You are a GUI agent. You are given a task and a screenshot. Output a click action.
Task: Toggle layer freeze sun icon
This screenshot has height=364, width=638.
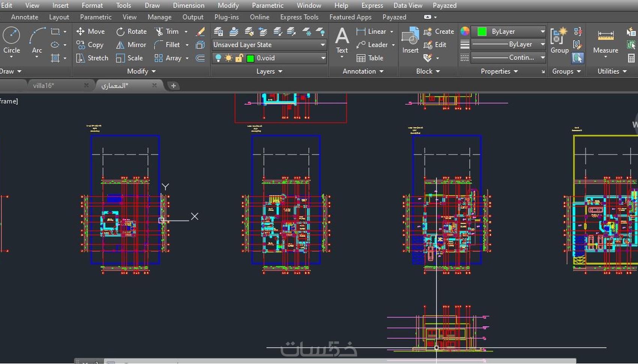pyautogui.click(x=228, y=58)
